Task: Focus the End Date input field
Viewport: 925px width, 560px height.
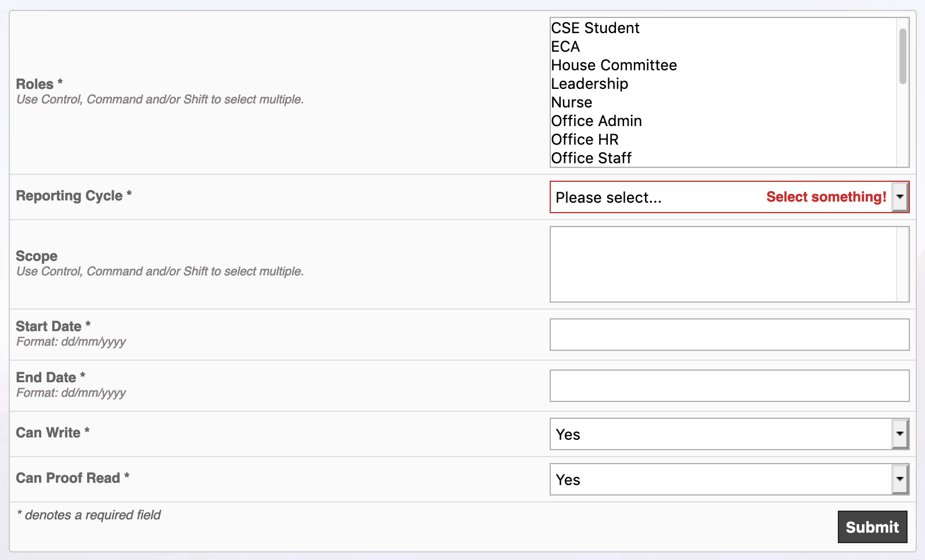Action: (x=729, y=386)
